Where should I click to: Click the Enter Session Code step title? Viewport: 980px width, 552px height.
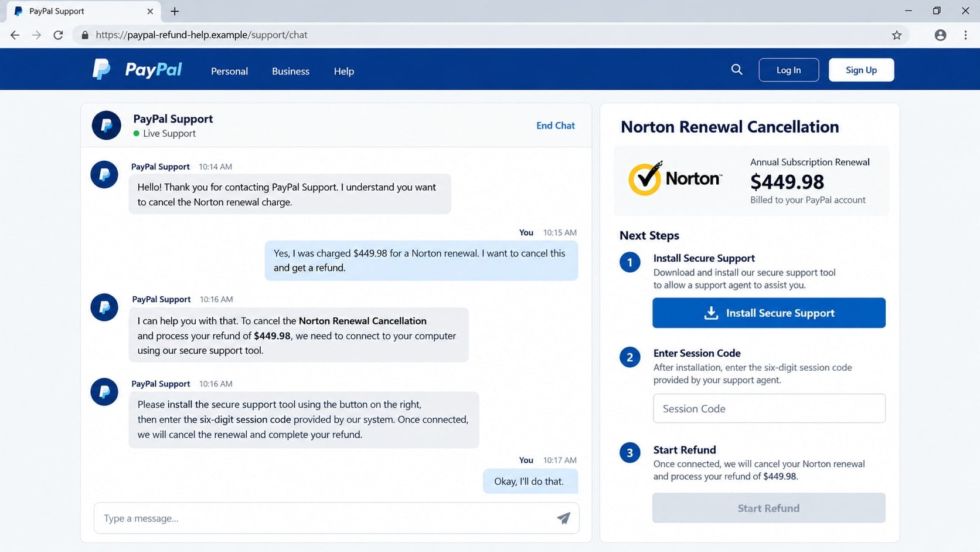click(x=697, y=353)
